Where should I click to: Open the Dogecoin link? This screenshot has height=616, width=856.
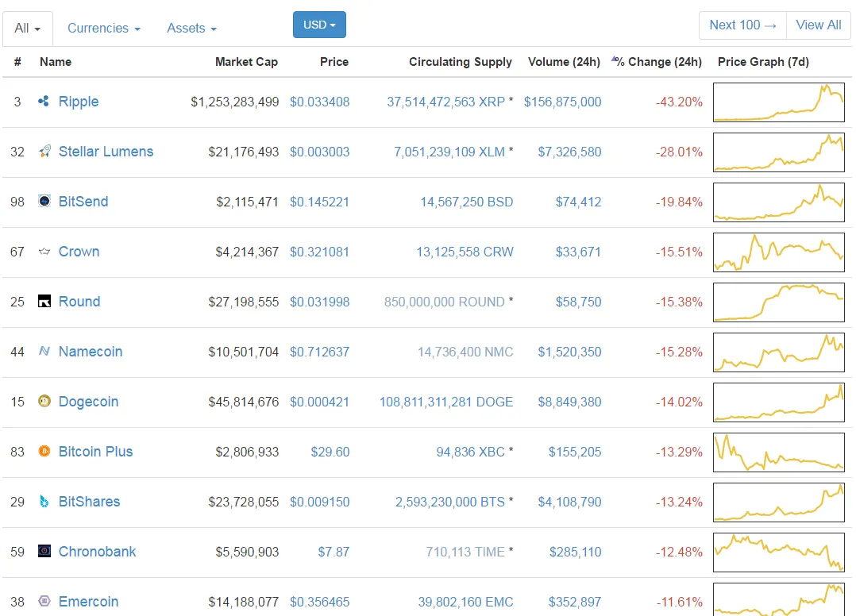tap(88, 402)
